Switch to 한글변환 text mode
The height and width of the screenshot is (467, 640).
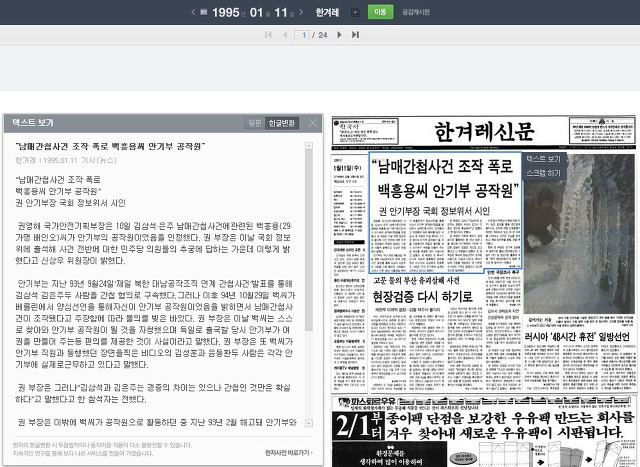point(282,123)
